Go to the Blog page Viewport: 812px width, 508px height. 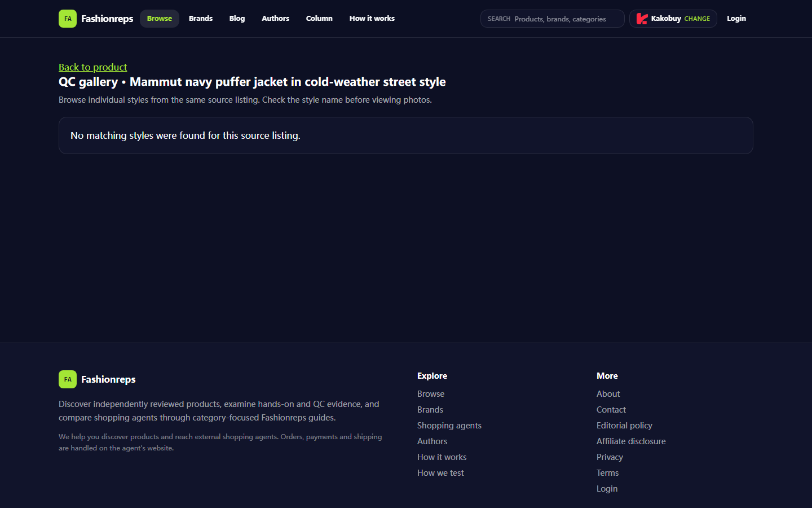click(237, 19)
